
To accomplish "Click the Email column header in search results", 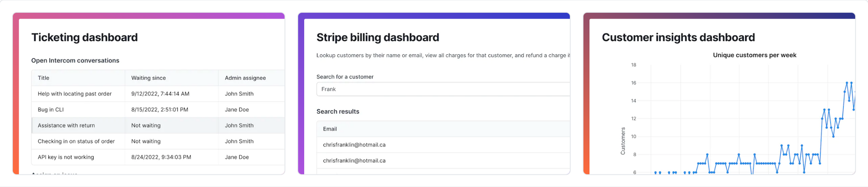I will point(330,129).
